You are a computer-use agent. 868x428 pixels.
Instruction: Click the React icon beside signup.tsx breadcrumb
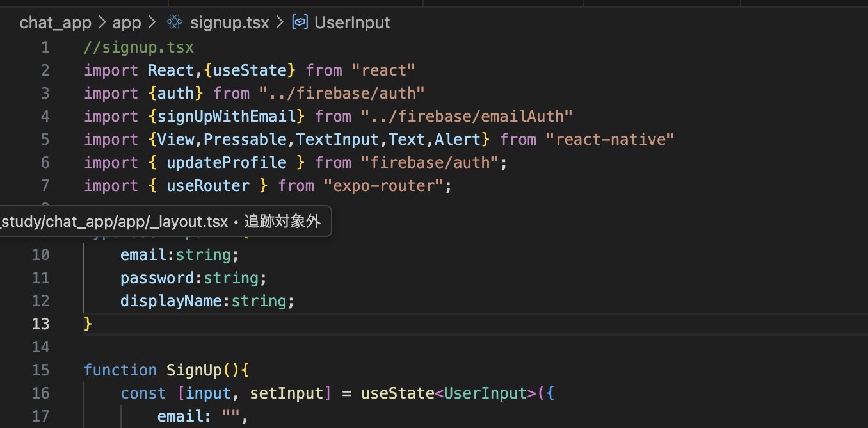tap(174, 22)
